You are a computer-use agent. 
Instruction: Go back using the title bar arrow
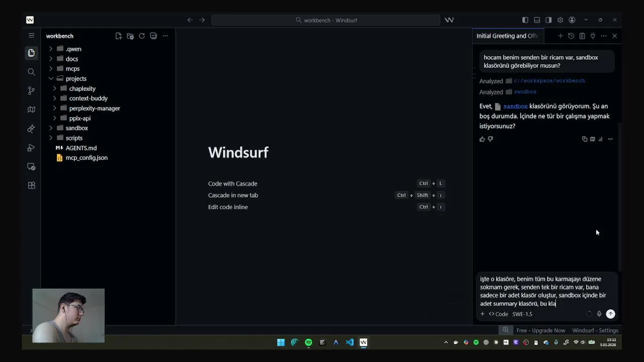(x=190, y=20)
